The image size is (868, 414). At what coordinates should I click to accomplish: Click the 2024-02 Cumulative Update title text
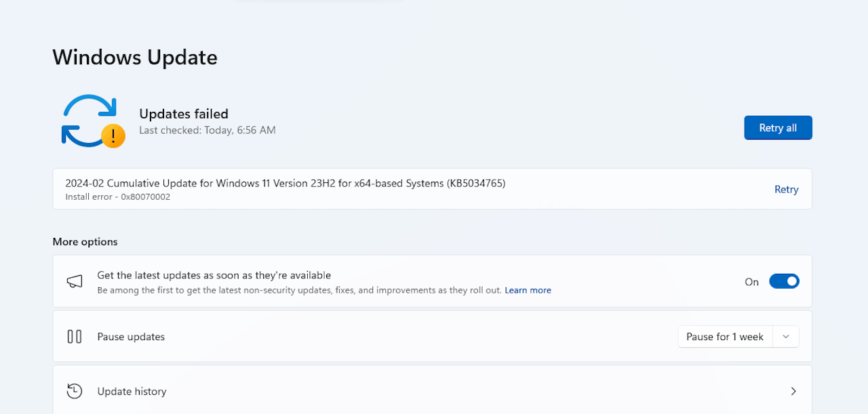click(x=285, y=183)
